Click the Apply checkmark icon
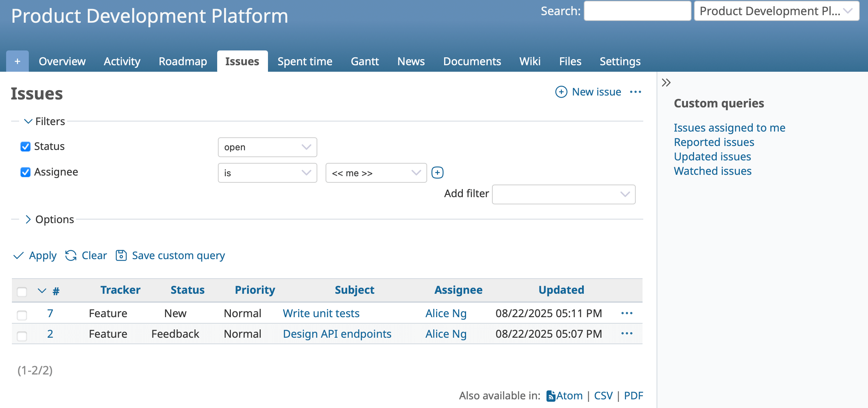Viewport: 868px width, 408px height. [x=19, y=255]
